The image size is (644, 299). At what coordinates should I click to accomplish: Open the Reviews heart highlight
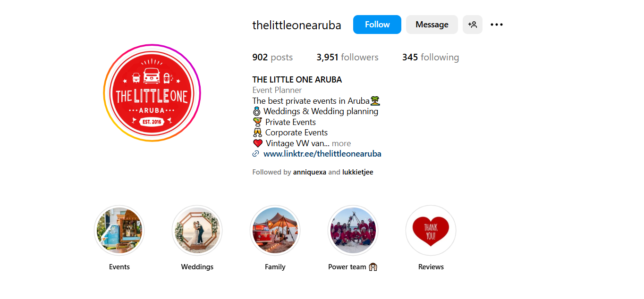point(431,231)
